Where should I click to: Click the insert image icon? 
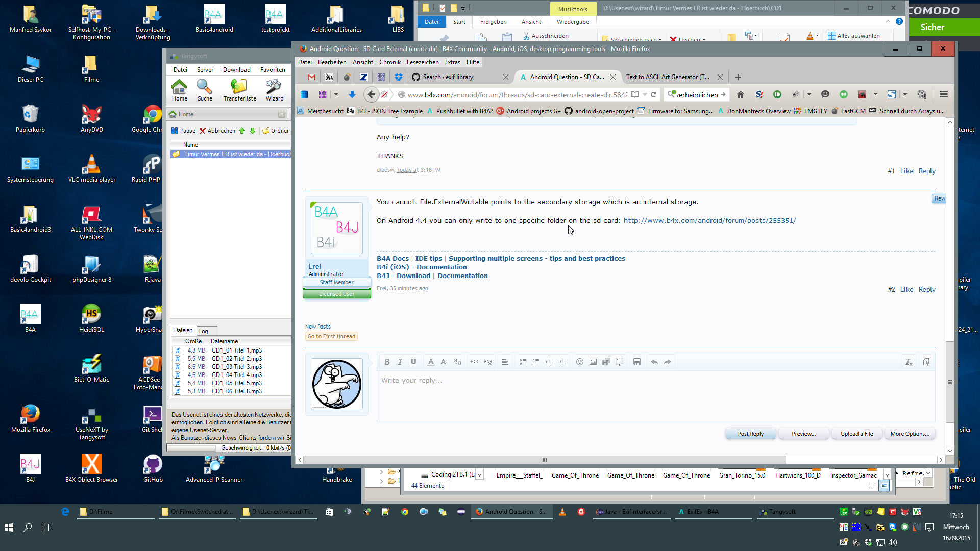593,362
